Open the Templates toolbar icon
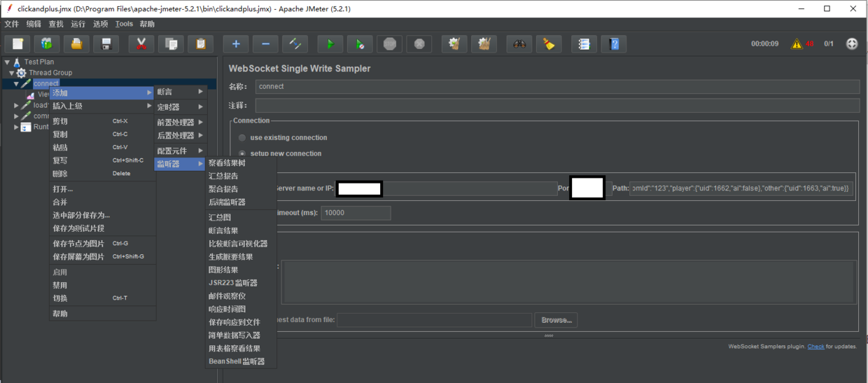Viewport: 868px width, 383px height. click(46, 43)
